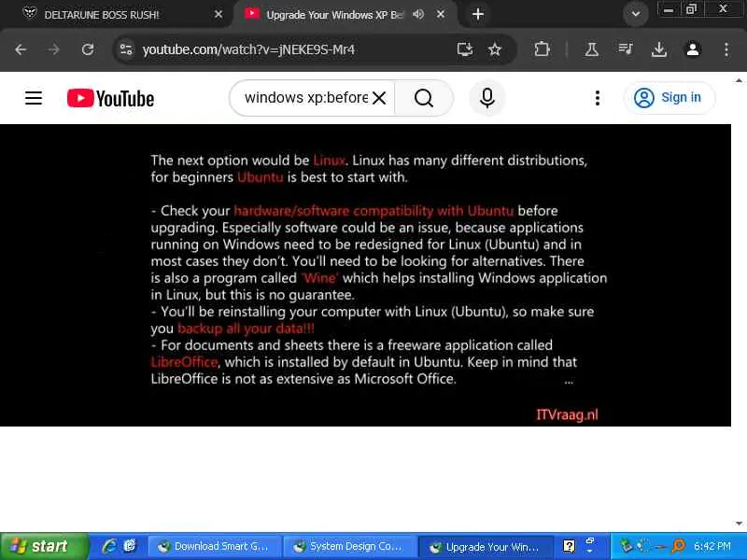
Task: Open the first system tray icon
Action: click(626, 546)
